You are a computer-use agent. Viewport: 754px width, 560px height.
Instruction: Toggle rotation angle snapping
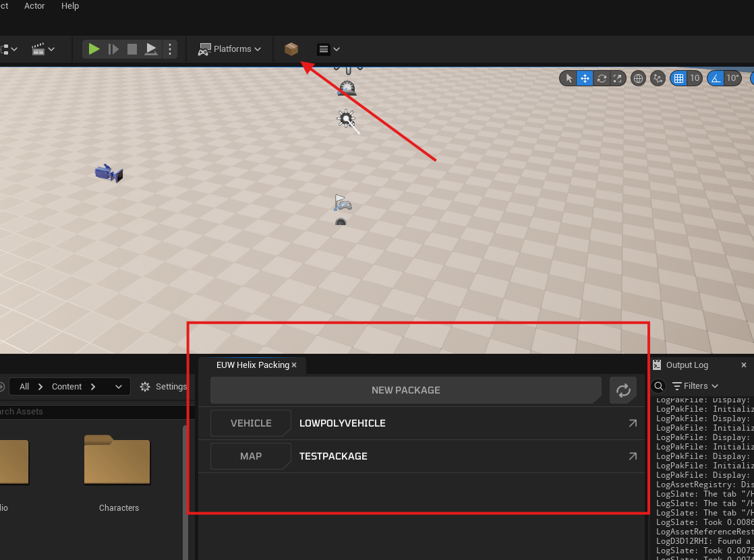(x=716, y=78)
